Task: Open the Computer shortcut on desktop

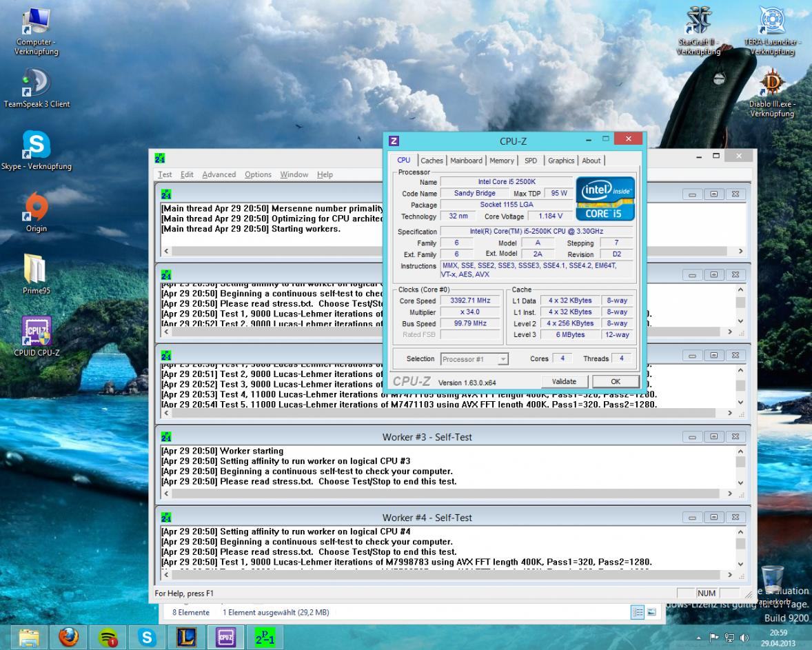Action: pos(36,31)
